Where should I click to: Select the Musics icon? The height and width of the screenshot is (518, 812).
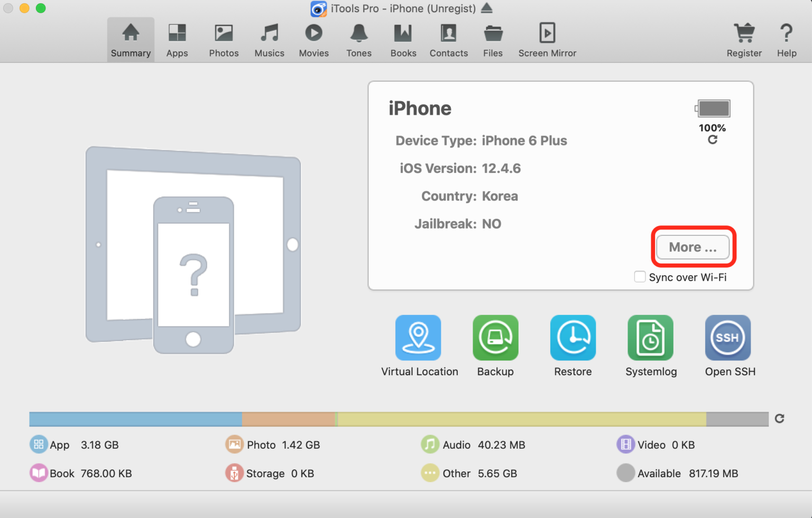(x=269, y=39)
